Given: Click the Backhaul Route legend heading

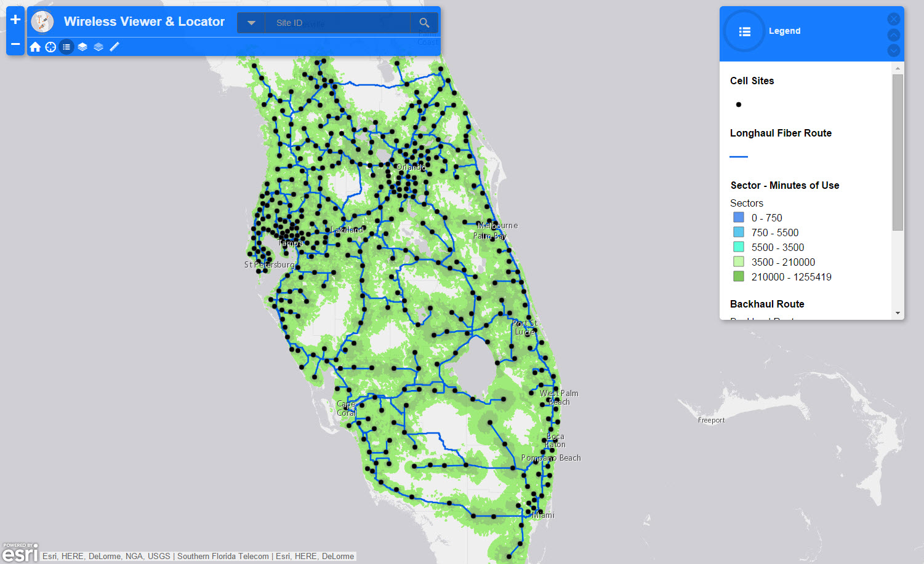Looking at the screenshot, I should (767, 304).
